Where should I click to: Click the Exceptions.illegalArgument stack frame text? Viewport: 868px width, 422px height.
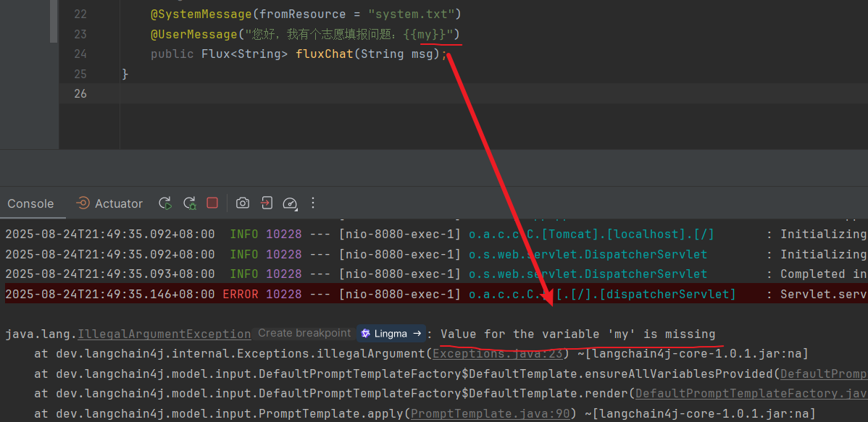241,353
